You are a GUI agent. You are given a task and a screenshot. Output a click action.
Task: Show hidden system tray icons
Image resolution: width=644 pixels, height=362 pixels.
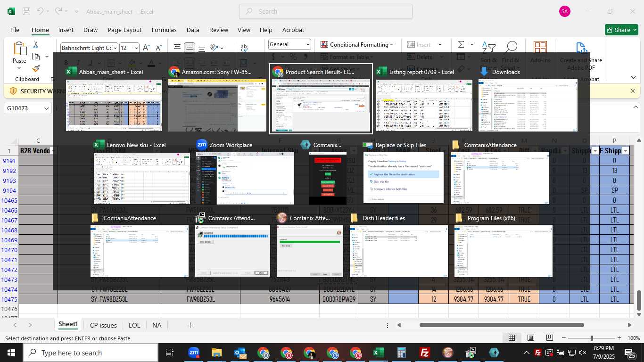point(527,353)
